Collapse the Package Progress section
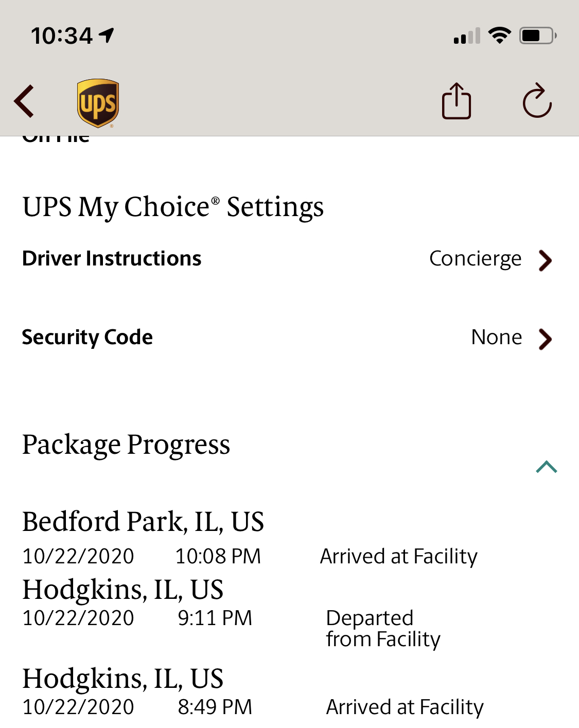579x728 pixels. [547, 467]
